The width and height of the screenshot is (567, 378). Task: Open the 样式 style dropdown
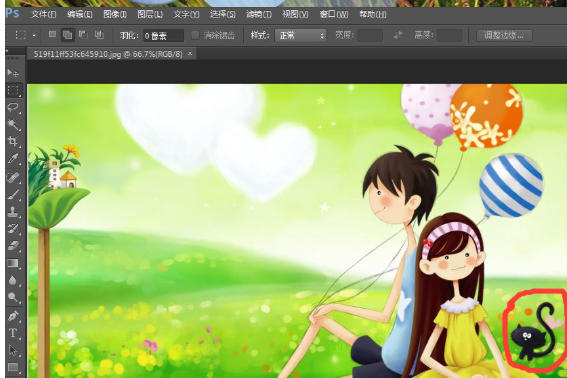coord(301,35)
